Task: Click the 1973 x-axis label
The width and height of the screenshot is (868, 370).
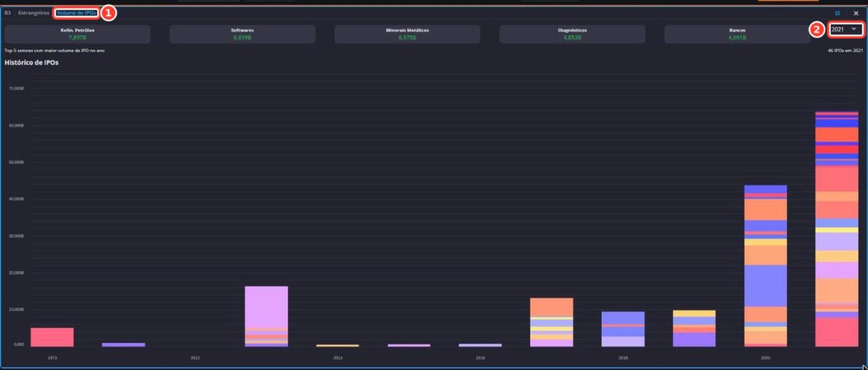Action: click(x=53, y=358)
